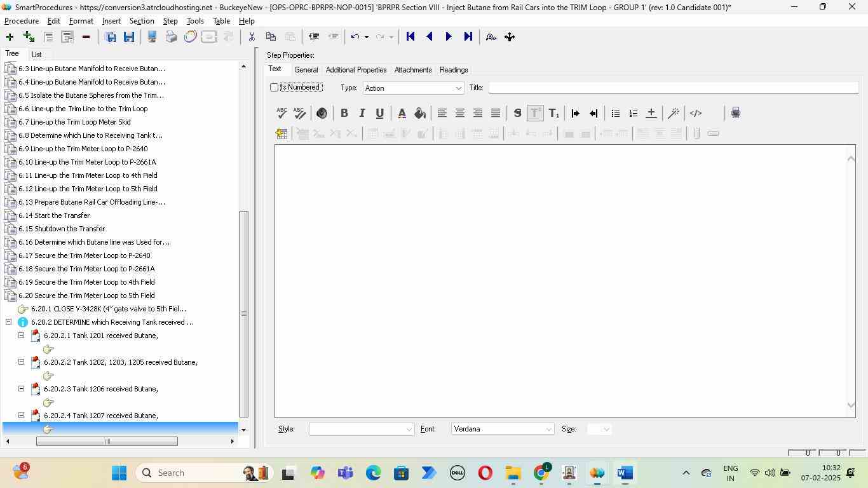
Task: Collapse the 6.20.2.1 Tank 1201 node
Action: pyautogui.click(x=21, y=335)
